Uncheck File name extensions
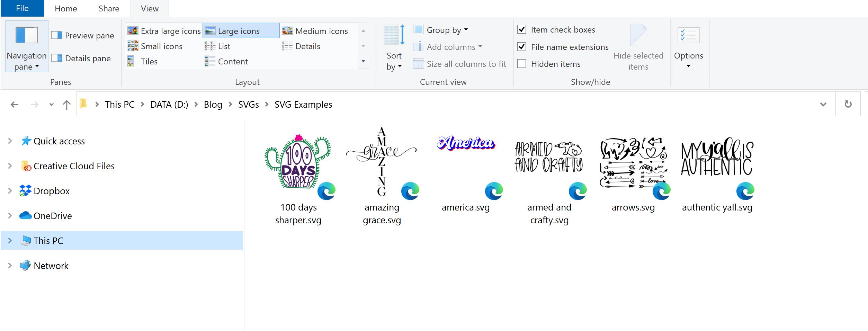This screenshot has height=331, width=868. 522,47
